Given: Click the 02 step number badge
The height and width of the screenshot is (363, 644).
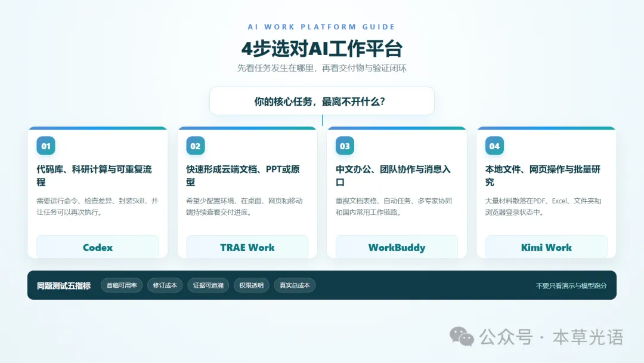Looking at the screenshot, I should [x=195, y=146].
